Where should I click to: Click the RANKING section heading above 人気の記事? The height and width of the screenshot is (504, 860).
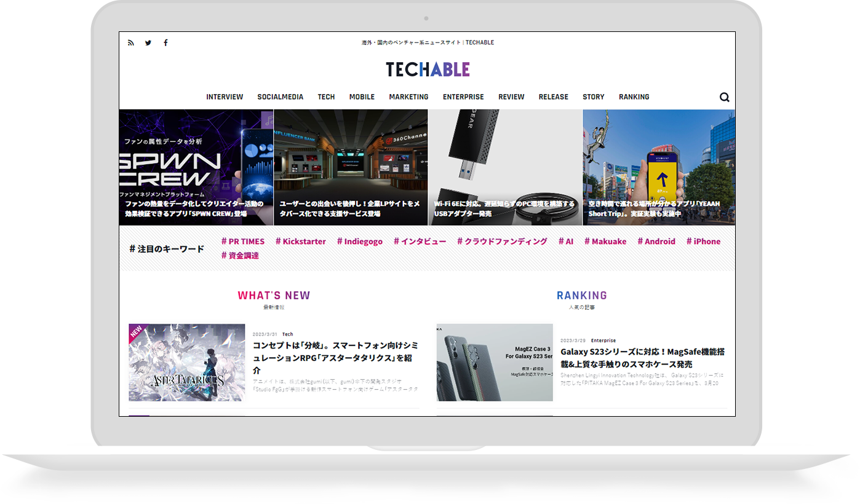point(582,296)
